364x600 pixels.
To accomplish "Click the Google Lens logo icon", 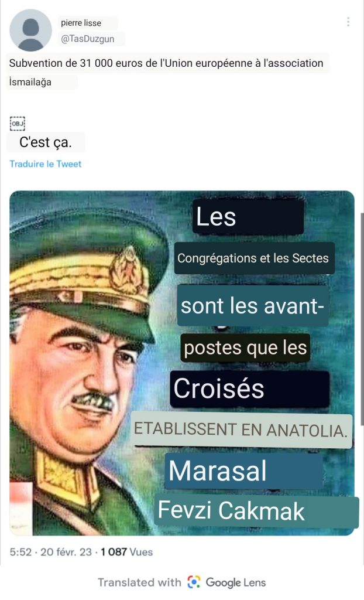I will [194, 582].
